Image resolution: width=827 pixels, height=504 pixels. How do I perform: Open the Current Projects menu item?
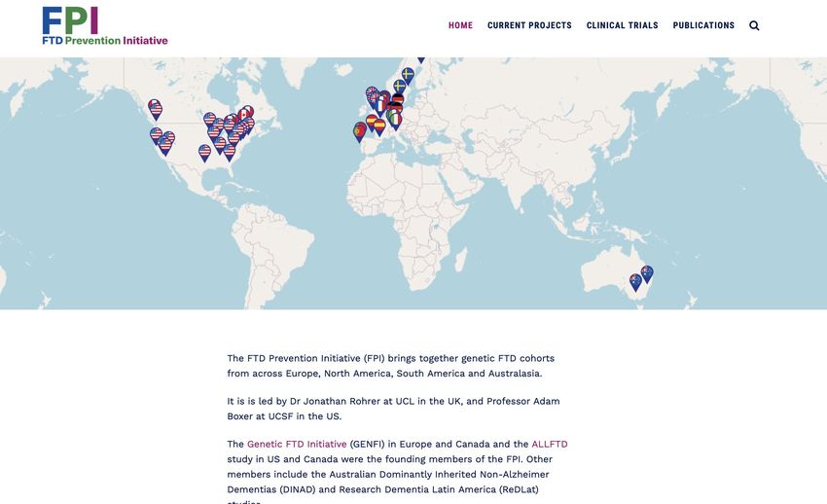pos(529,25)
